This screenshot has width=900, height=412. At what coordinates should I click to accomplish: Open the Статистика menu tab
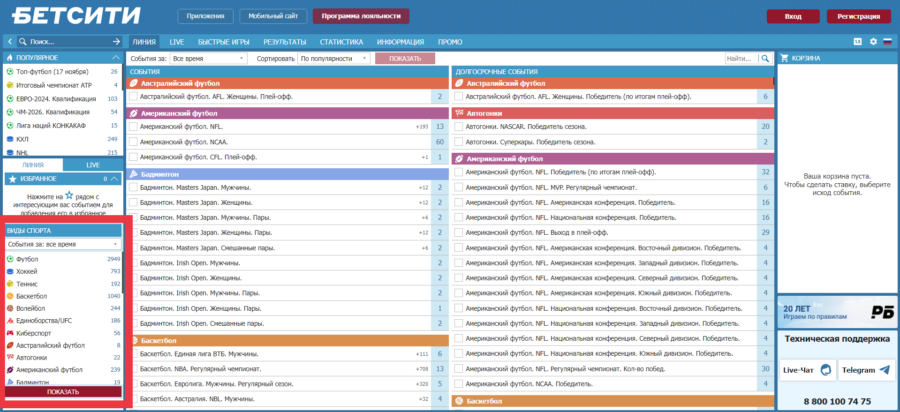pyautogui.click(x=341, y=42)
